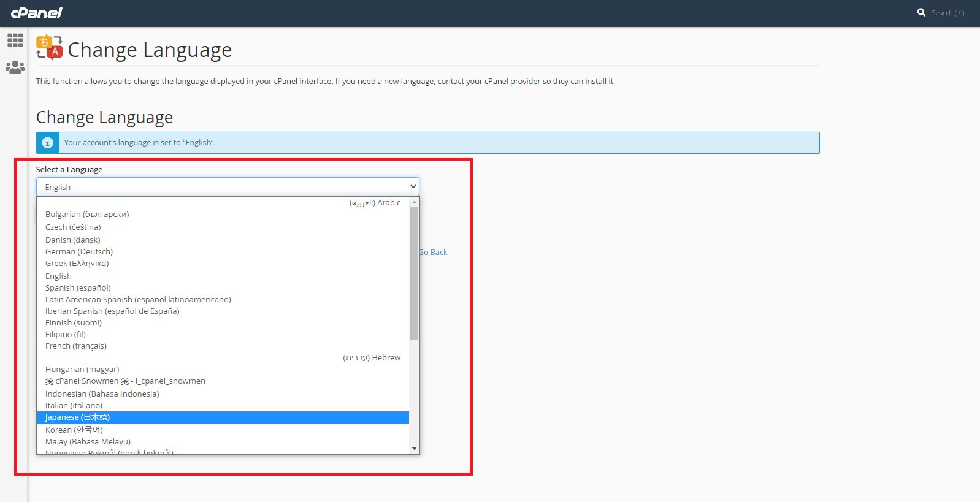Select Iberian Spanish option
The width and height of the screenshot is (980, 502).
point(223,311)
